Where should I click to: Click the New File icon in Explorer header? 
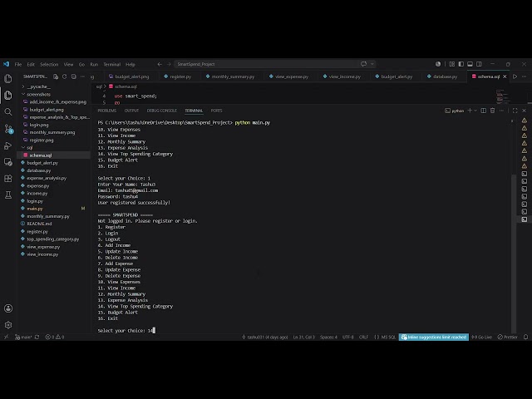click(56, 76)
